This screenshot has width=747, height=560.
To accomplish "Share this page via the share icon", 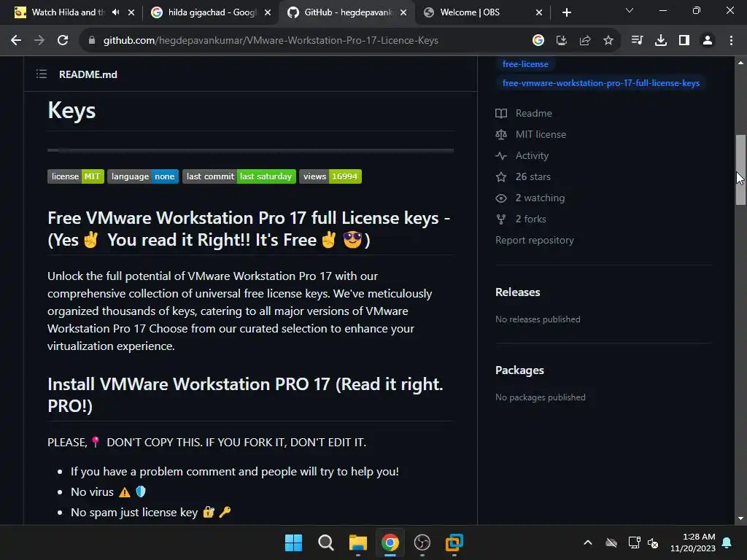I will click(x=585, y=41).
